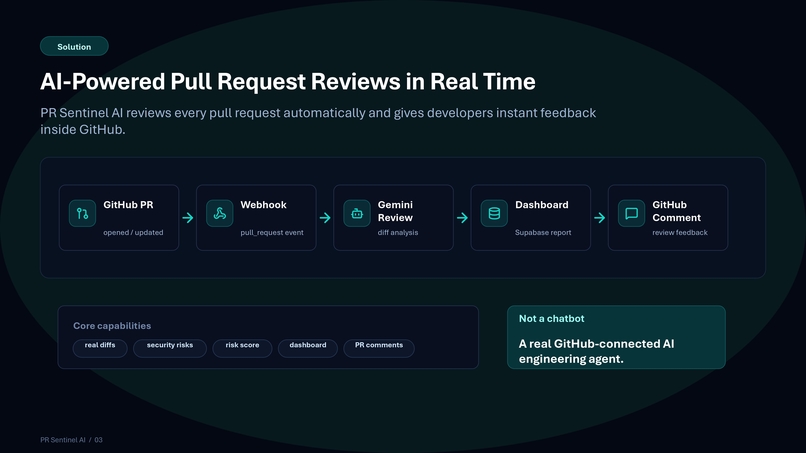The image size is (806, 453).
Task: Click the 'pull_request event' caption
Action: 272,232
